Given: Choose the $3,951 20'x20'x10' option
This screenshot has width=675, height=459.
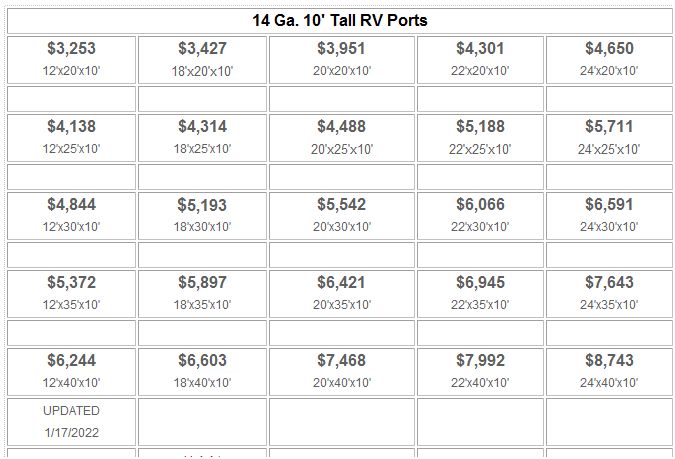Looking at the screenshot, I should tap(342, 60).
